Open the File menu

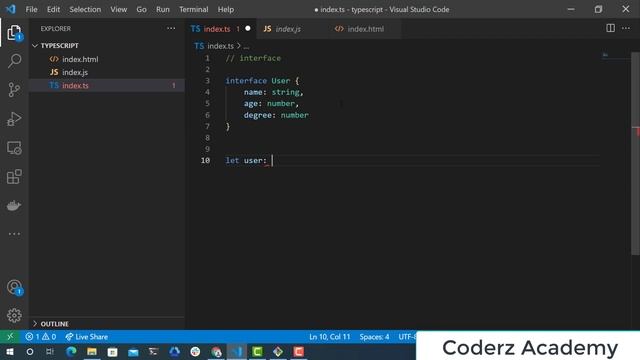(31, 9)
